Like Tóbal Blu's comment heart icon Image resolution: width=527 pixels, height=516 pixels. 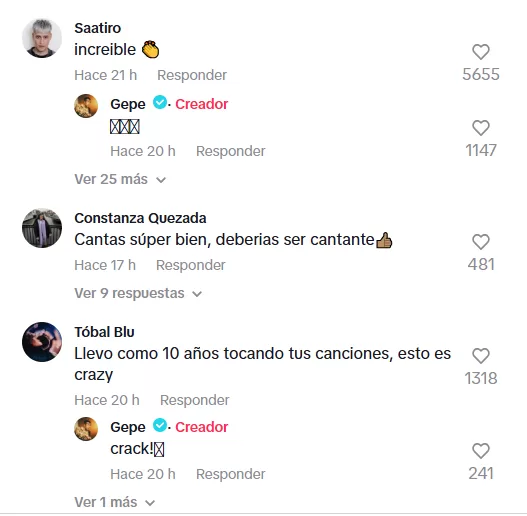[x=481, y=356]
